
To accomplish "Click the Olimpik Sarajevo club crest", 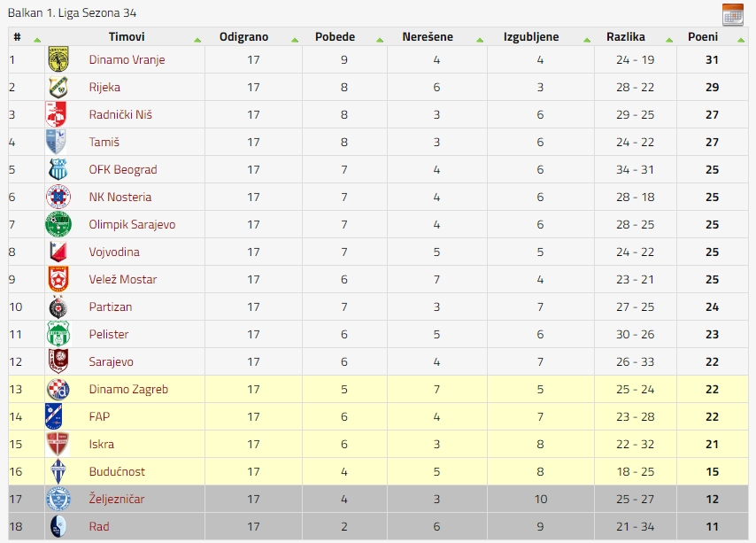I will (x=58, y=224).
